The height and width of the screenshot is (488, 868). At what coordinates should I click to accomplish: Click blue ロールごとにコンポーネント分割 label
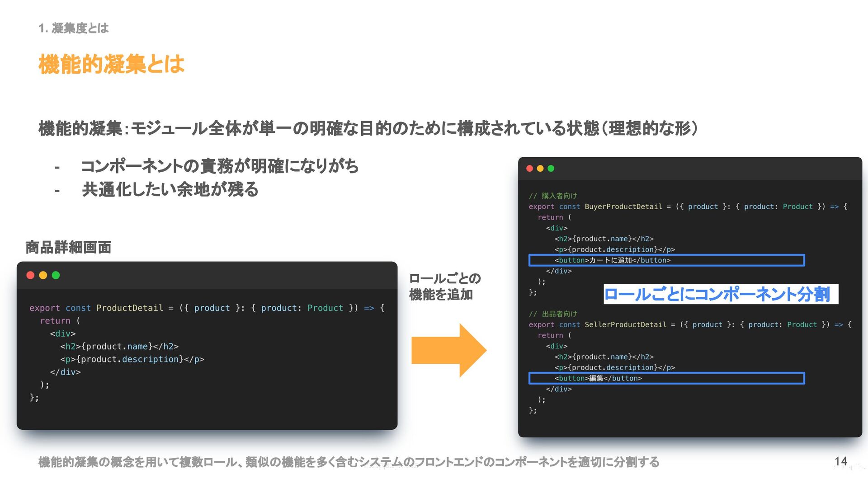[717, 294]
